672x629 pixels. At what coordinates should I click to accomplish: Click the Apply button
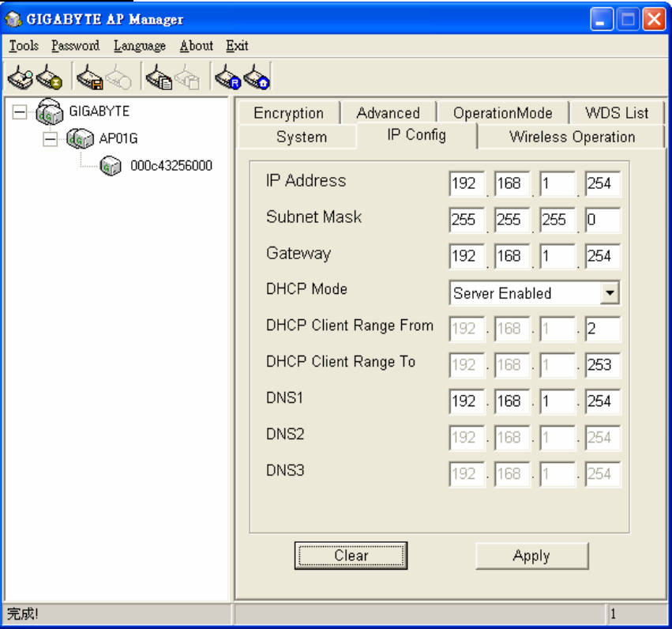tap(532, 556)
